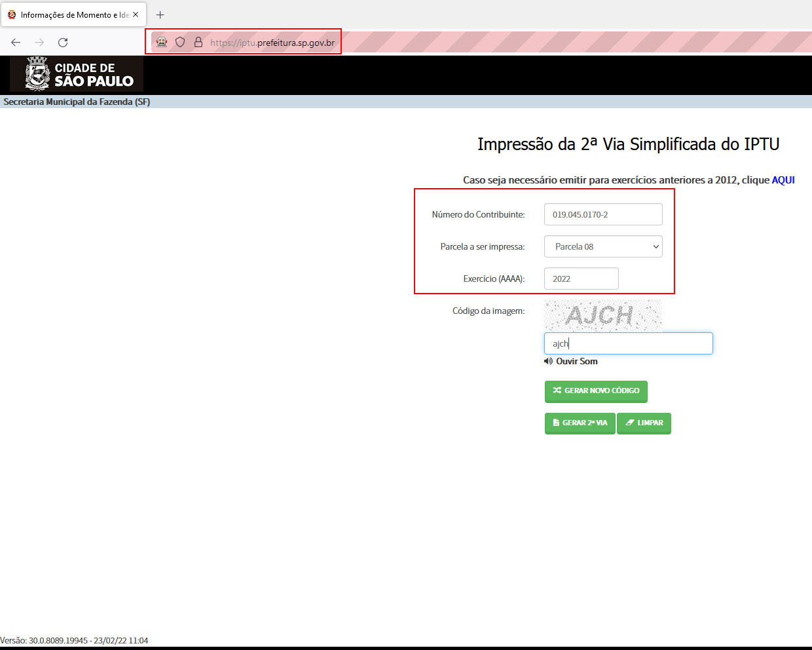Open the 'Parcela 08' dropdown
This screenshot has width=812, height=650.
click(603, 246)
